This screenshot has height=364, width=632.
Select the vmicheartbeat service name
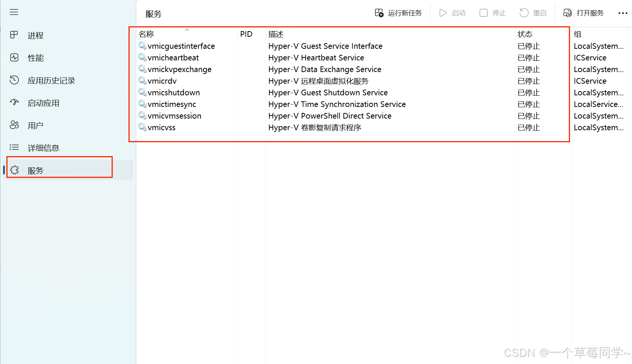point(173,58)
